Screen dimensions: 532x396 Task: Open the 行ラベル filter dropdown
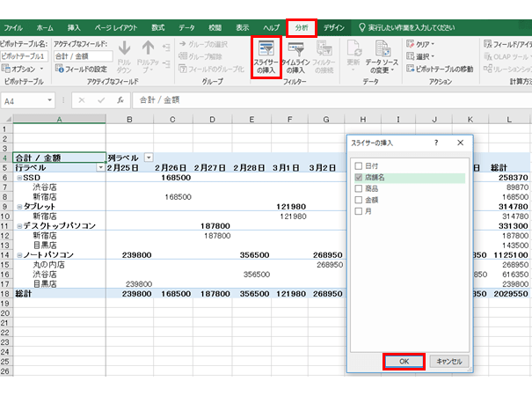click(98, 167)
